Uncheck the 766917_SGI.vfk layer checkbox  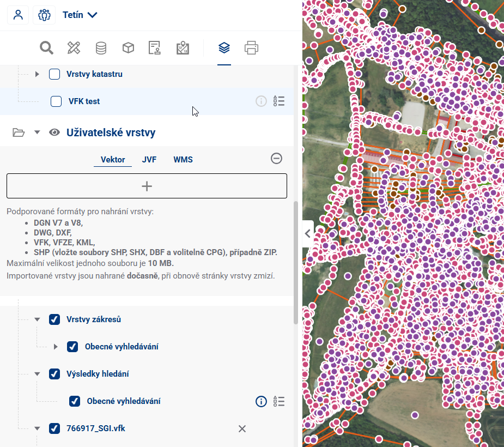(54, 428)
